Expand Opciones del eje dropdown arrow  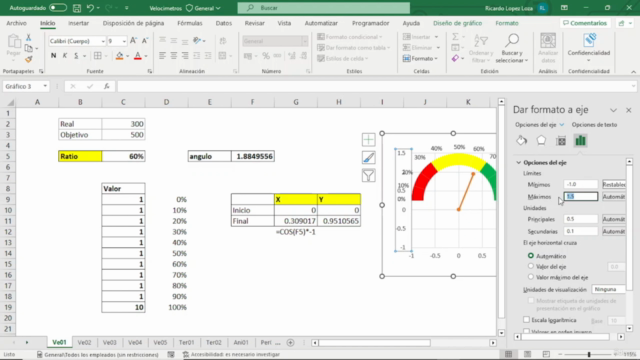[562, 124]
